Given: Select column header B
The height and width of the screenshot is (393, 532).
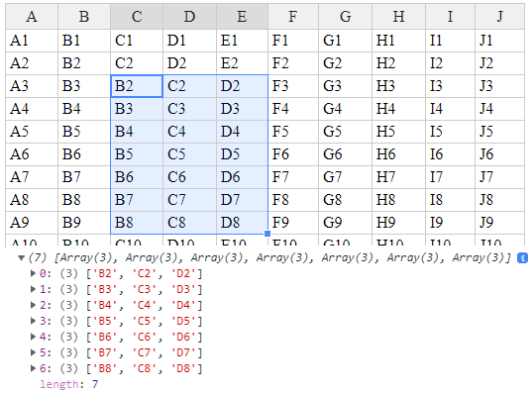Looking at the screenshot, I should tap(84, 16).
